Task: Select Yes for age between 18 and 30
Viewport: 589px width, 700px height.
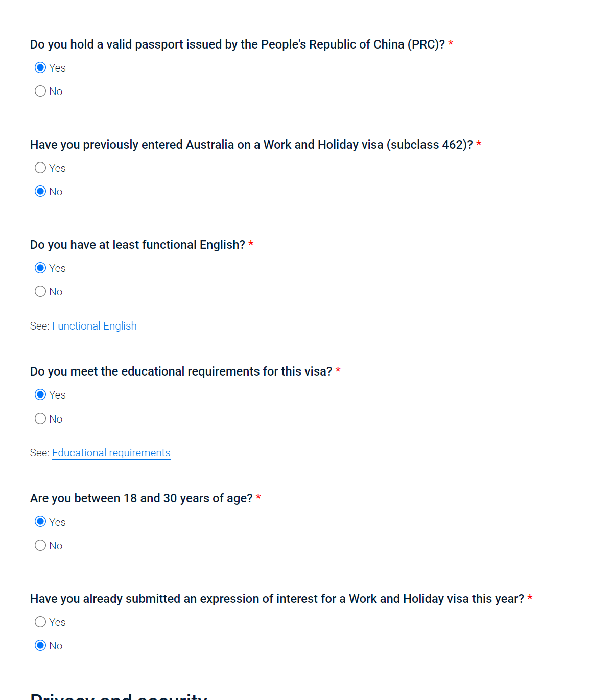Action: tap(40, 522)
